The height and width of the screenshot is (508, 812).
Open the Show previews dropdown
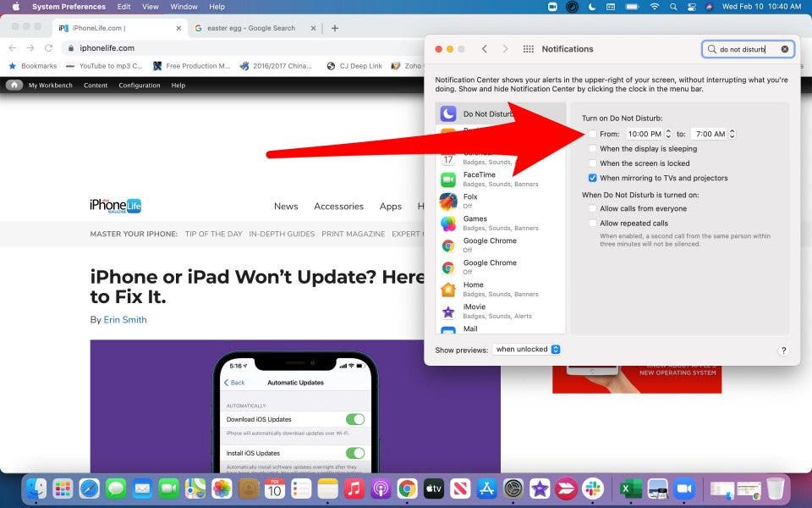527,350
